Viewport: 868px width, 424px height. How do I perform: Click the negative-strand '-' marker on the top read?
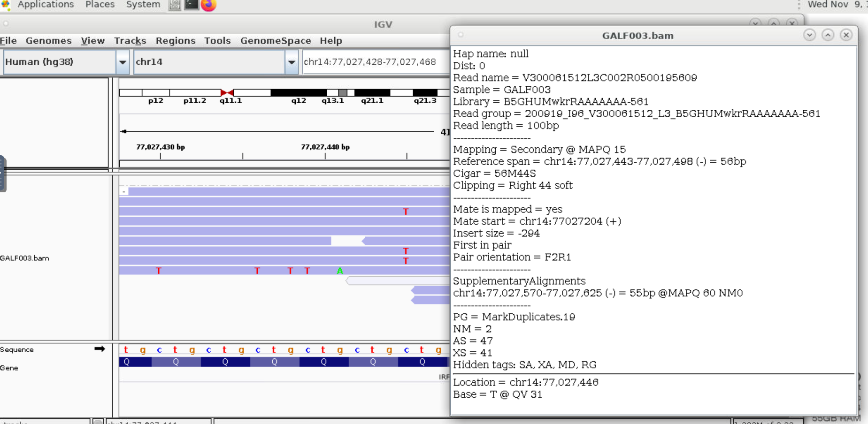[123, 191]
